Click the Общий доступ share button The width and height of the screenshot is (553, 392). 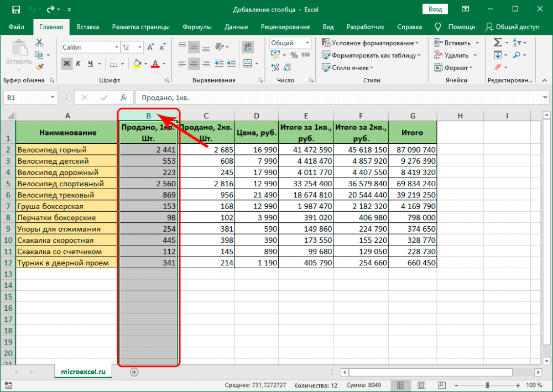513,27
